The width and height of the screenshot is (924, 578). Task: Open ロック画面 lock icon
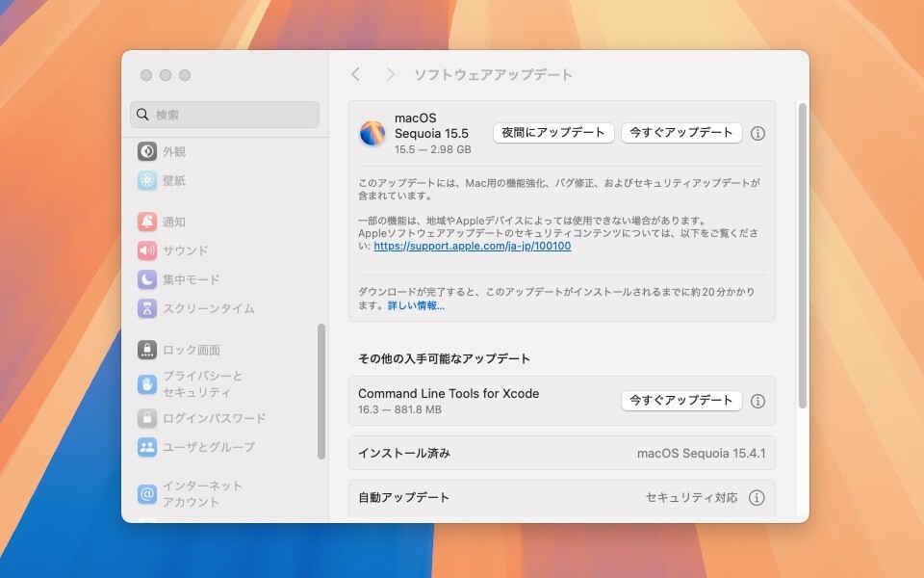[x=146, y=350]
